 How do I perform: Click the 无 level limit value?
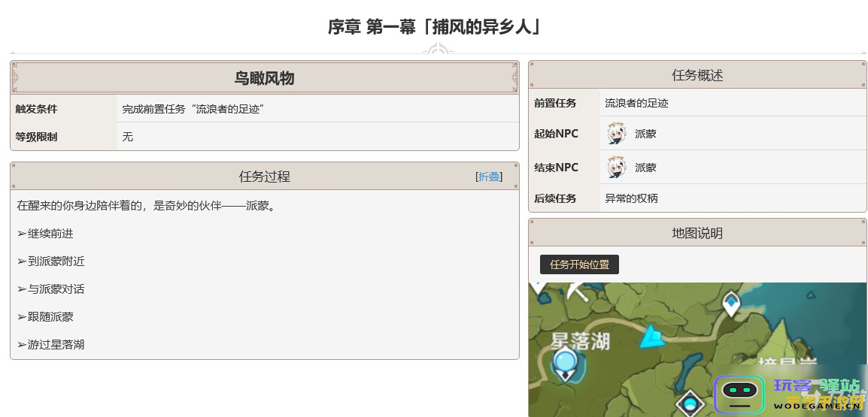coord(127,137)
